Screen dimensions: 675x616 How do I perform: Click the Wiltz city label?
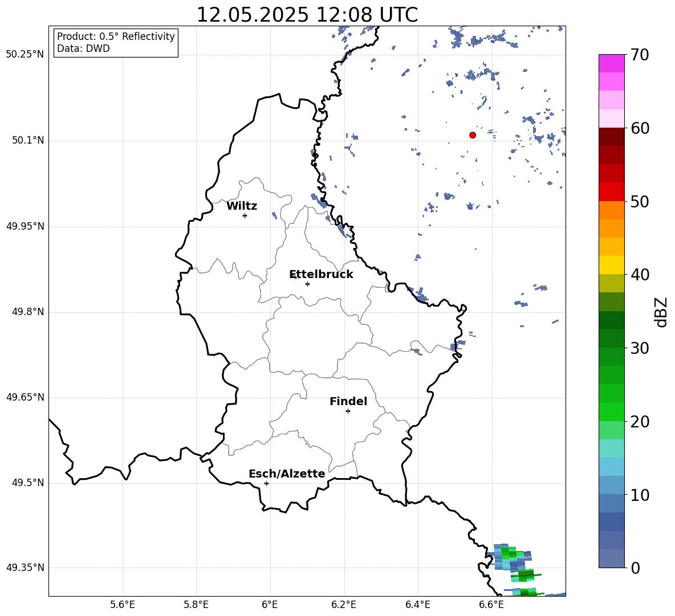point(242,206)
